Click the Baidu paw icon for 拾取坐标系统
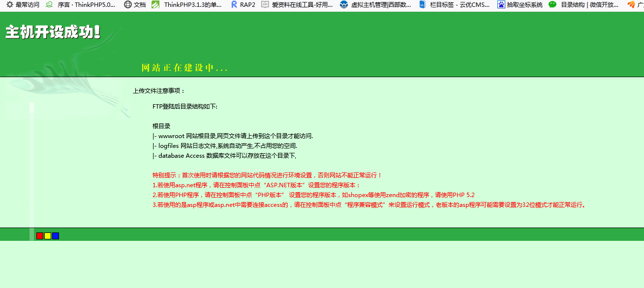Screen dimensions: 644x288 [x=501, y=5]
